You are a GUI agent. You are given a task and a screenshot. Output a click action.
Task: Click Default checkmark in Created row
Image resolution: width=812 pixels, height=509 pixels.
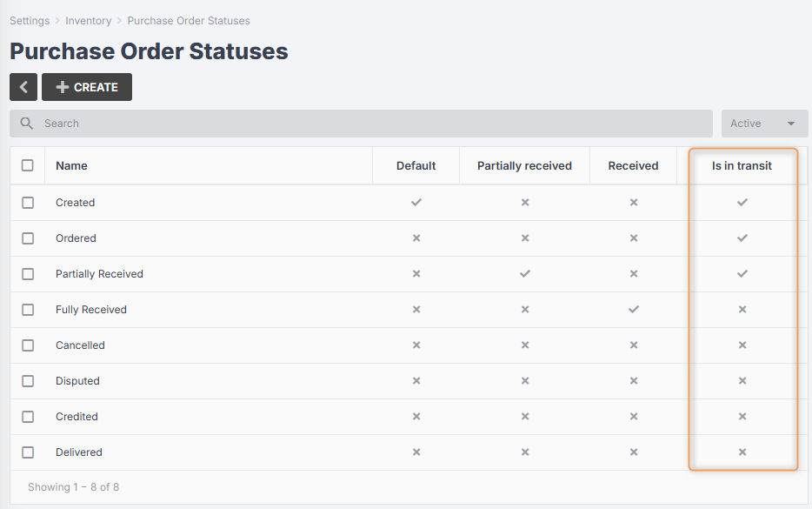(x=416, y=202)
